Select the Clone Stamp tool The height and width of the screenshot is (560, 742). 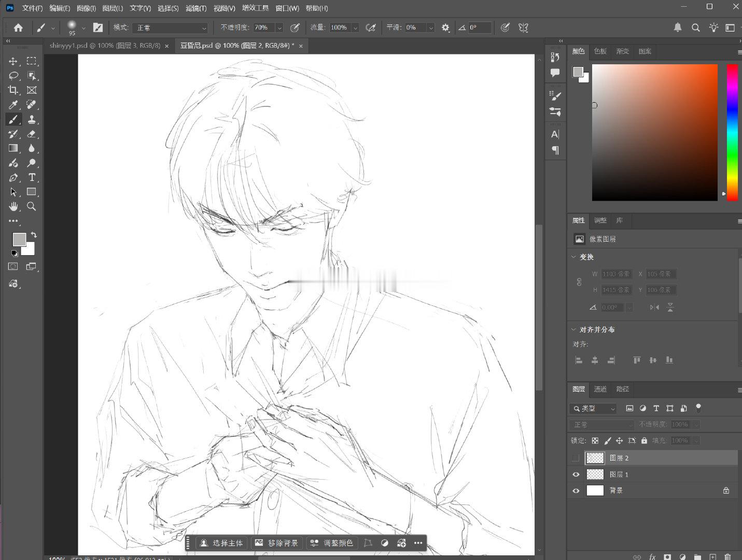coord(32,119)
